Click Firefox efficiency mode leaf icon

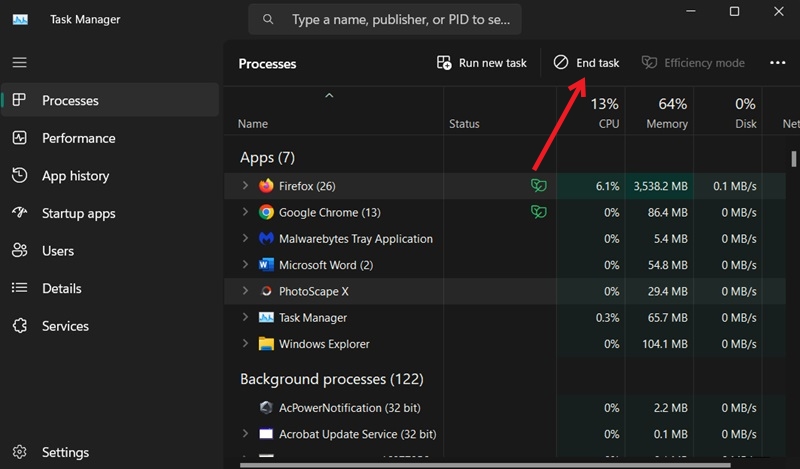coord(538,185)
